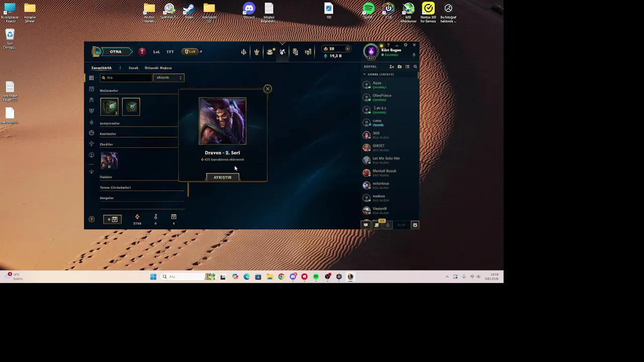Viewport: 644px width, 362px height.
Task: Open the Alfabetik sort dropdown
Action: [x=169, y=78]
